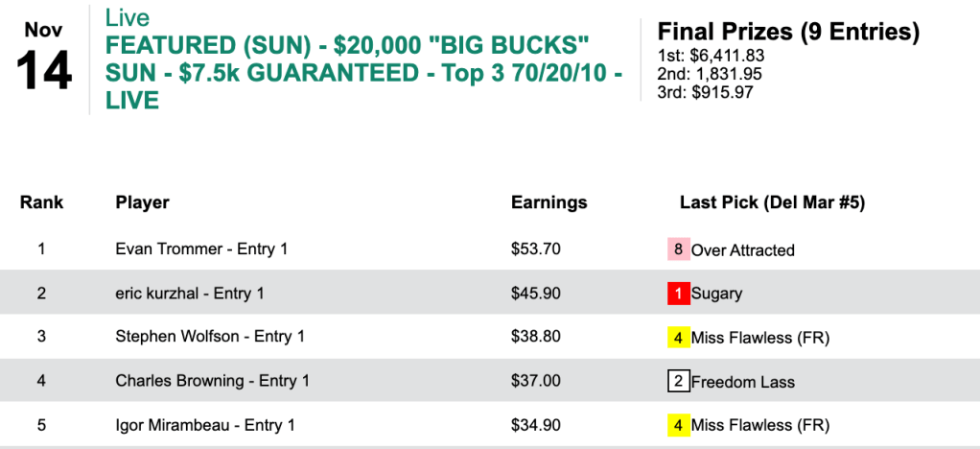980x449 pixels.
Task: Click the Over Attracted pick
Action: click(x=743, y=250)
